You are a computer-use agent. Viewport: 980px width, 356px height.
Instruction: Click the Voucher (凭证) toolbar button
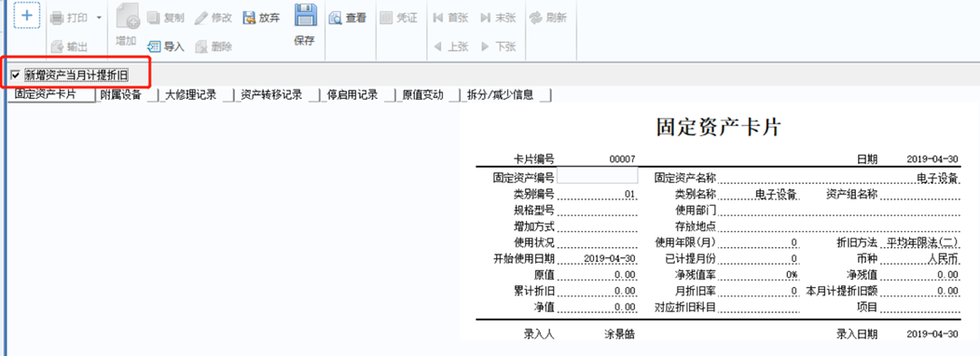tap(399, 18)
